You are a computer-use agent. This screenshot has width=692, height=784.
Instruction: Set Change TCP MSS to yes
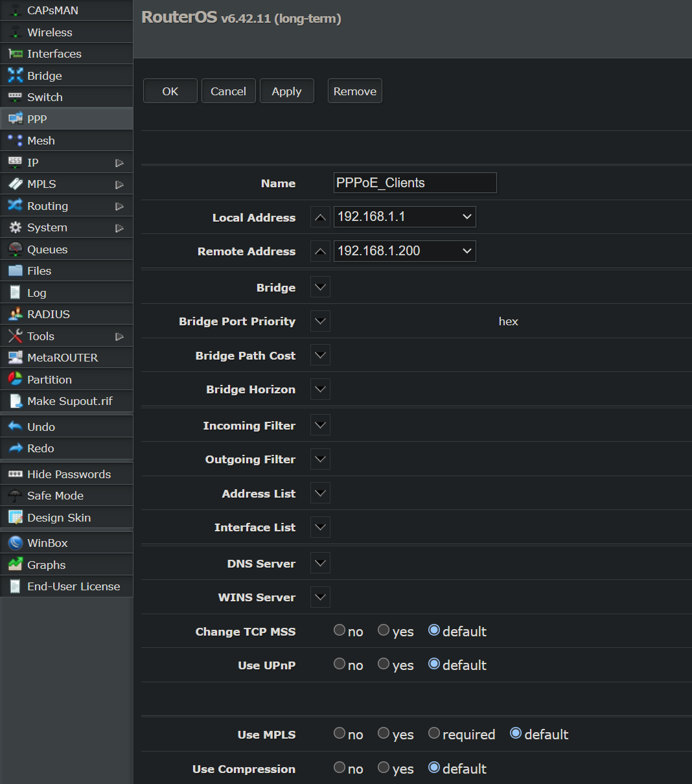[384, 630]
